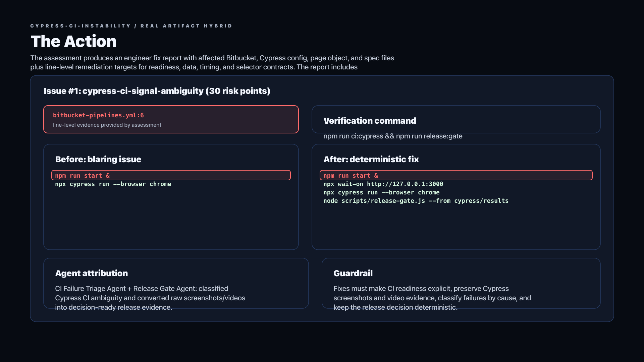Click the assessment description paragraph under the title
The width and height of the screenshot is (644, 362).
pyautogui.click(x=212, y=62)
